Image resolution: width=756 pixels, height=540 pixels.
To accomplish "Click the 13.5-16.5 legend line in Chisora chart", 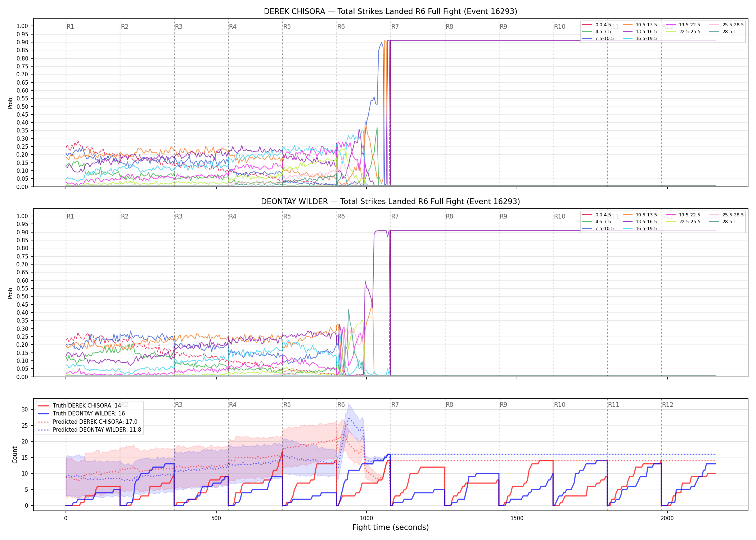I will point(628,32).
